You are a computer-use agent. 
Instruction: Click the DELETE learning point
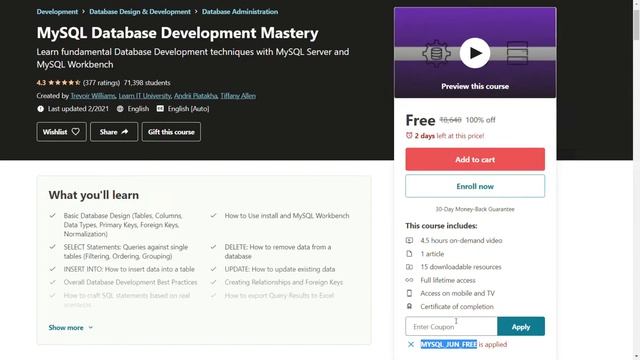[x=278, y=251]
